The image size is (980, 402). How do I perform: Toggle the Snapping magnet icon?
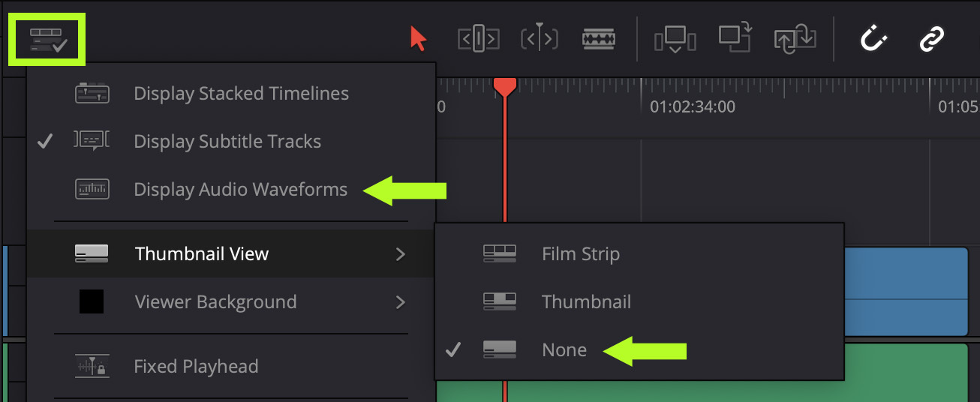point(873,38)
